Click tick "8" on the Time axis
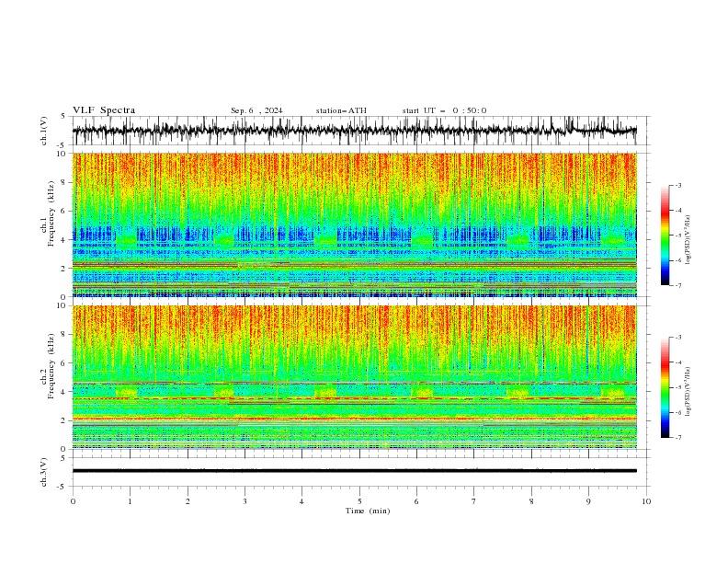 coord(531,501)
